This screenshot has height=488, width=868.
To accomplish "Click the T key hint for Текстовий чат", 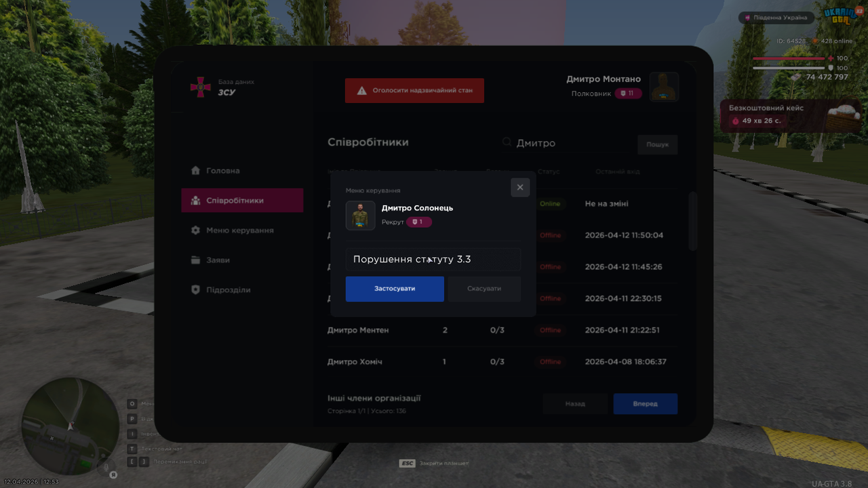I will coord(132,449).
